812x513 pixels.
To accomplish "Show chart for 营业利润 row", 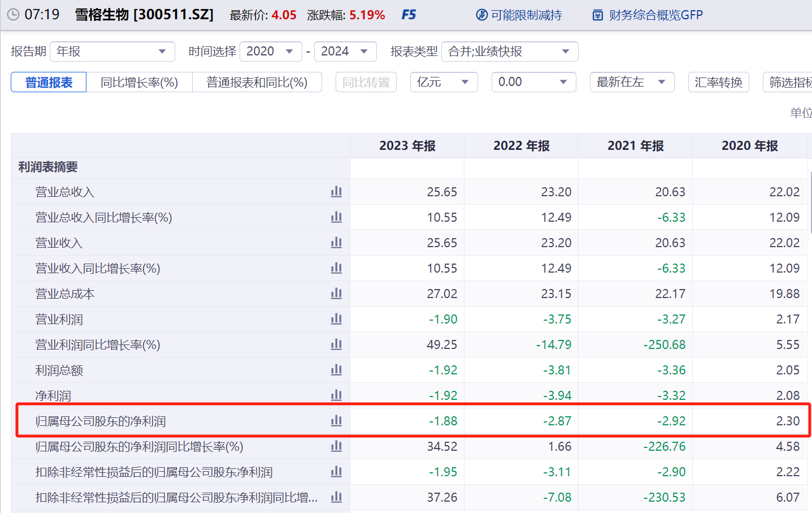I will [336, 319].
